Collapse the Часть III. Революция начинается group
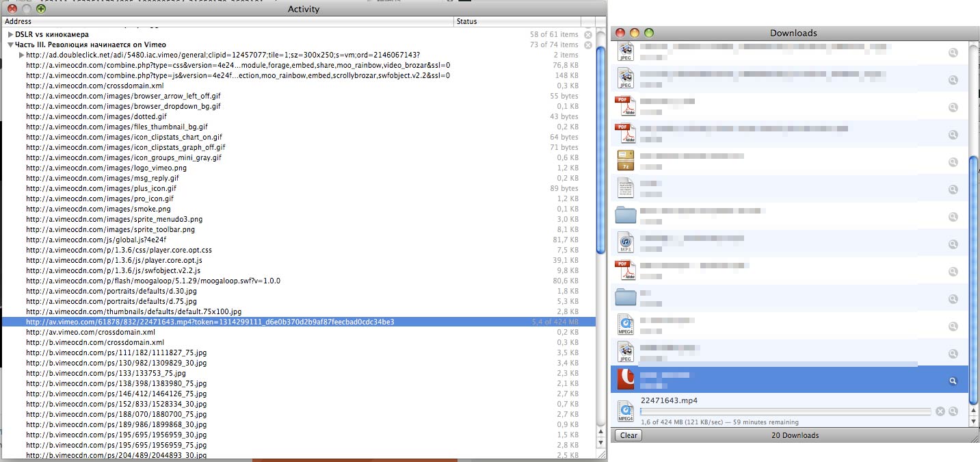This screenshot has width=980, height=462. (10, 44)
